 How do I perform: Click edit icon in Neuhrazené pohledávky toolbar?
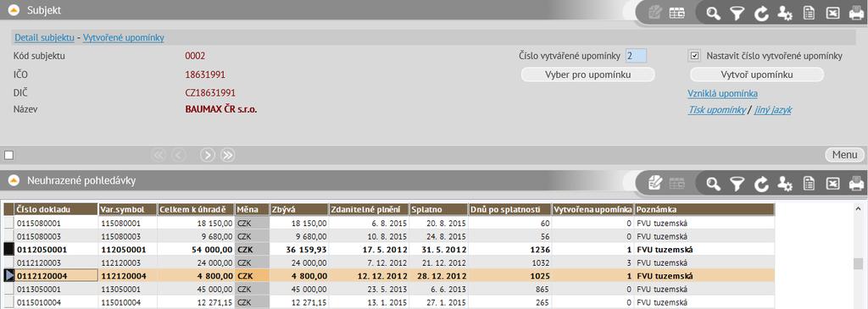tap(655, 183)
